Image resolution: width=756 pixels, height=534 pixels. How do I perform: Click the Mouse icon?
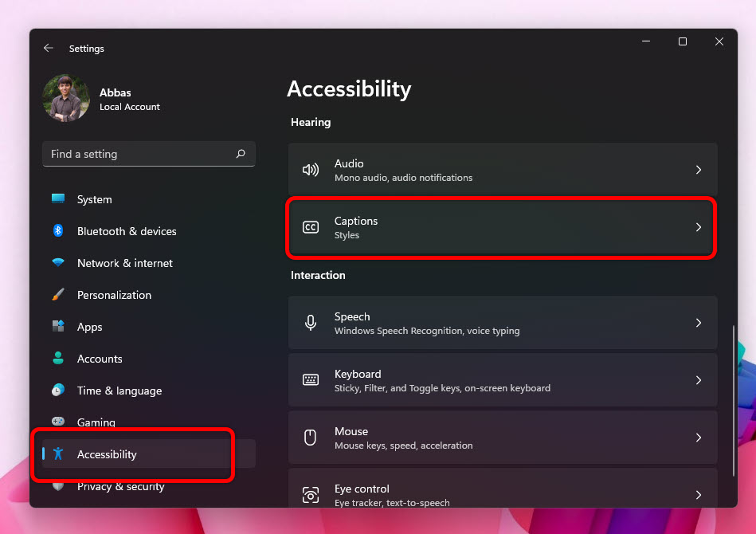point(311,437)
